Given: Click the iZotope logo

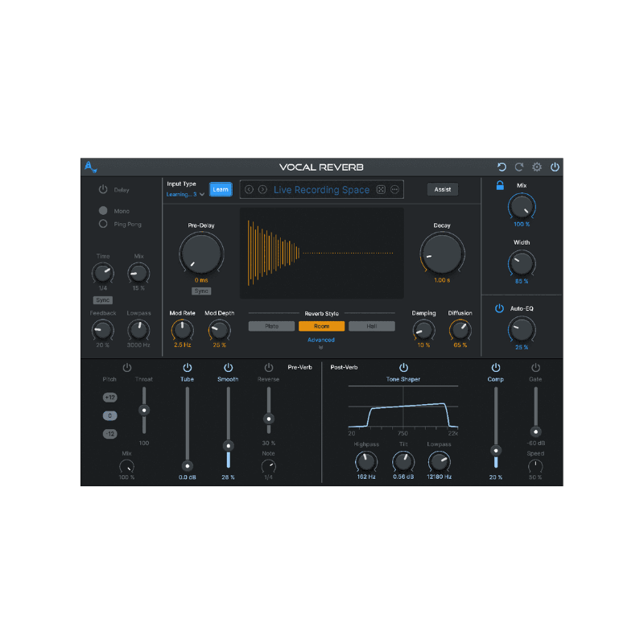Looking at the screenshot, I should point(89,167).
